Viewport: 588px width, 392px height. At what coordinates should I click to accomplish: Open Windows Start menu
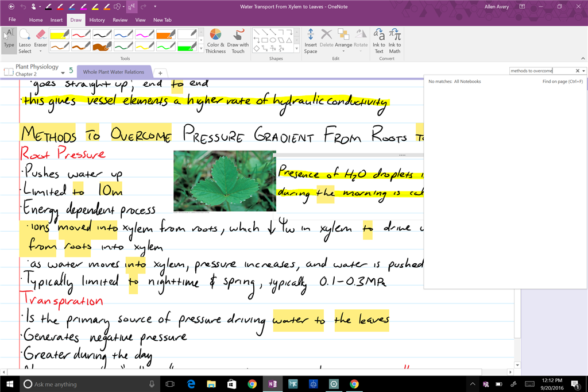(x=10, y=384)
